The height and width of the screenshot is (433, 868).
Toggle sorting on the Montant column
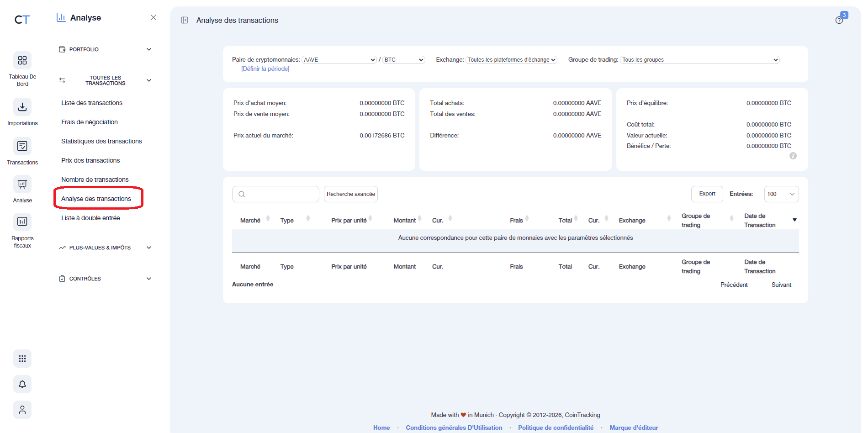pyautogui.click(x=420, y=218)
